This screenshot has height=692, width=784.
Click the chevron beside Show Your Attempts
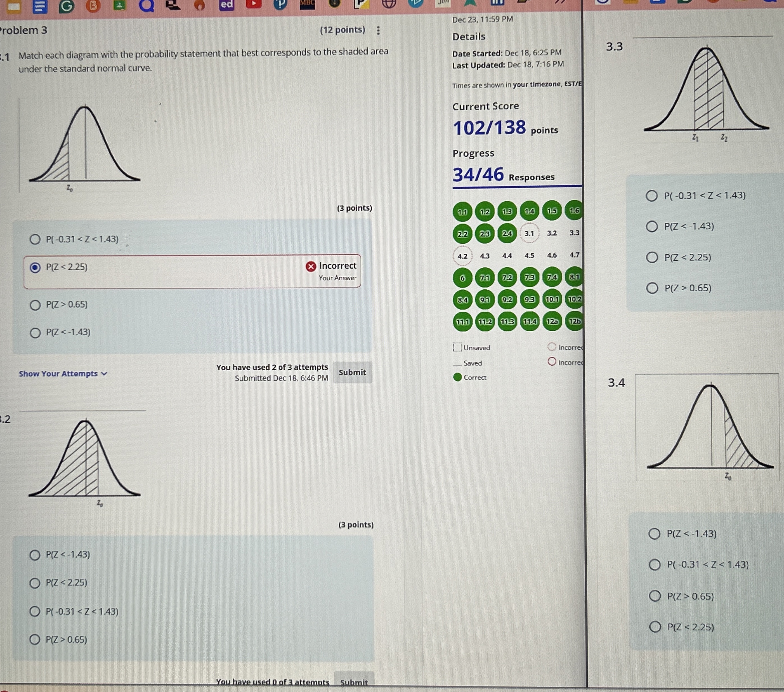[104, 373]
